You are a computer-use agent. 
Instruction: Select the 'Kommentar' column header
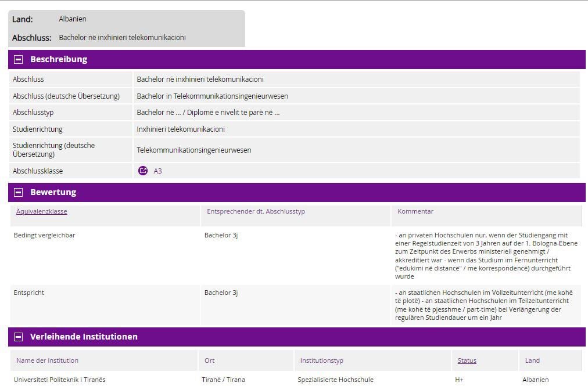point(415,211)
